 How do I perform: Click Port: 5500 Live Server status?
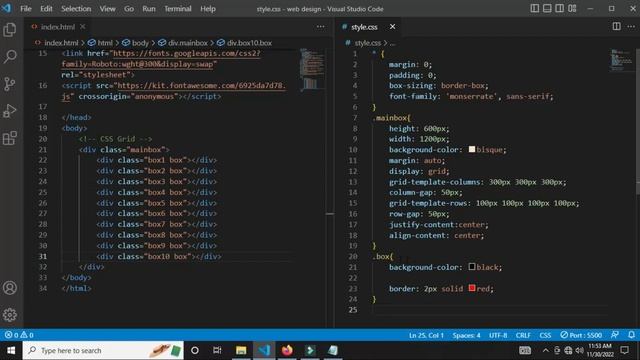(x=581, y=335)
